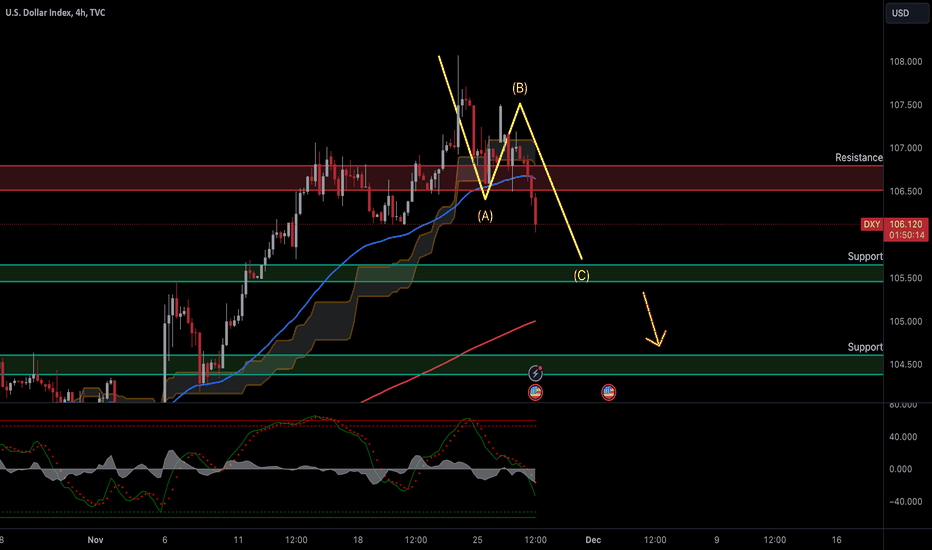Click the 40.000 oscillator axis label
932x550 pixels.
[903, 437]
